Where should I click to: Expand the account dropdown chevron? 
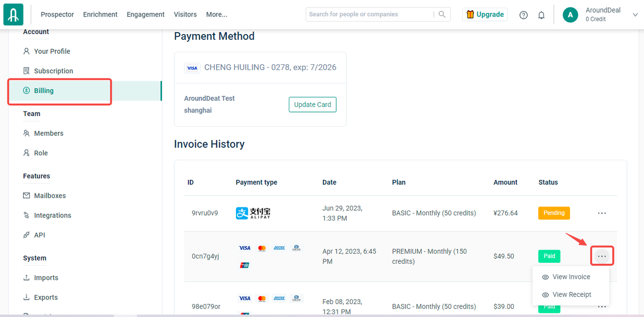coord(634,15)
